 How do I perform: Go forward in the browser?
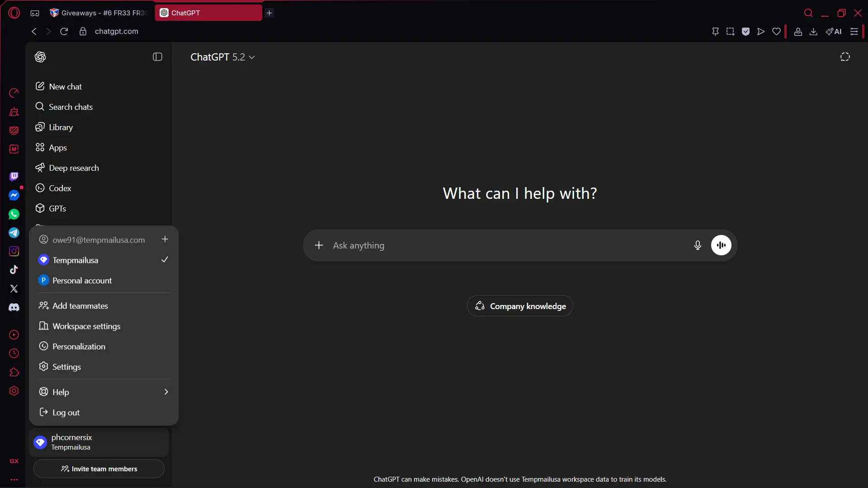49,31
